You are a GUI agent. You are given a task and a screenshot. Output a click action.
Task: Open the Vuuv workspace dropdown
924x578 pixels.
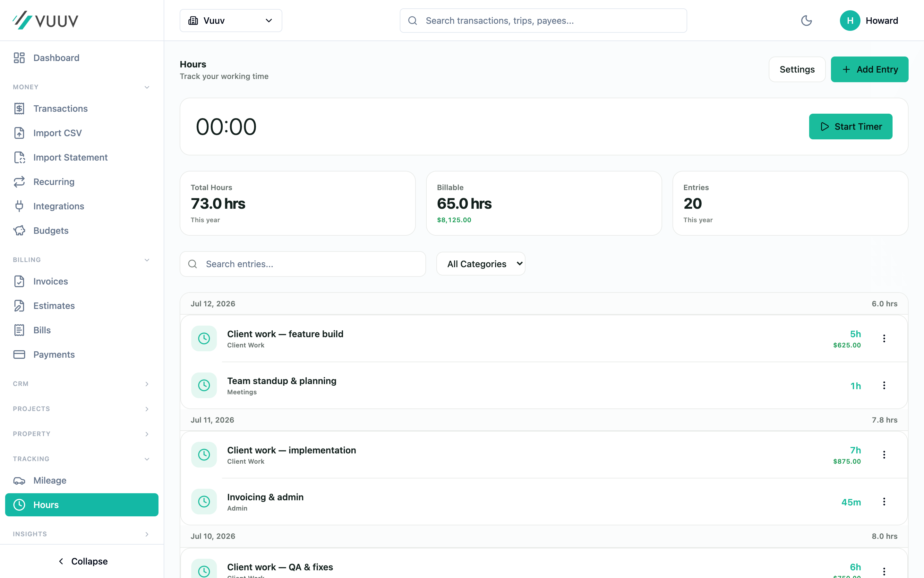(231, 21)
